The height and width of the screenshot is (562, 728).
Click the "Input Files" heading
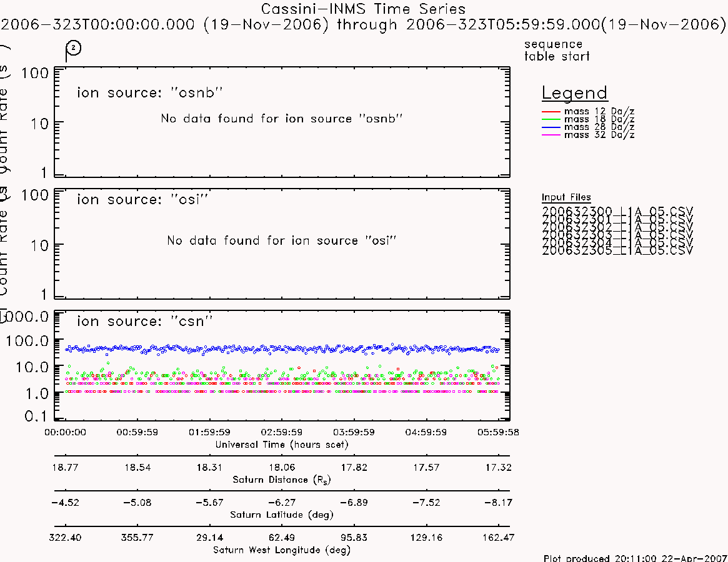tap(566, 197)
